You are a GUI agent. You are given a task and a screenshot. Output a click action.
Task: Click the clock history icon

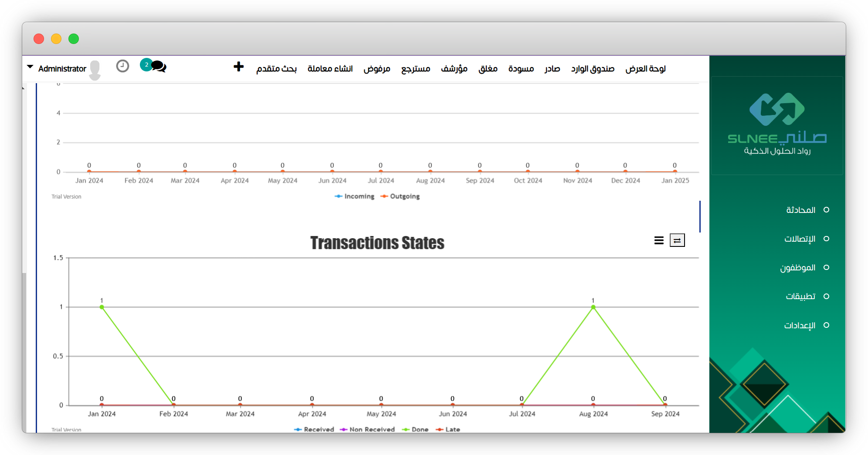[122, 66]
